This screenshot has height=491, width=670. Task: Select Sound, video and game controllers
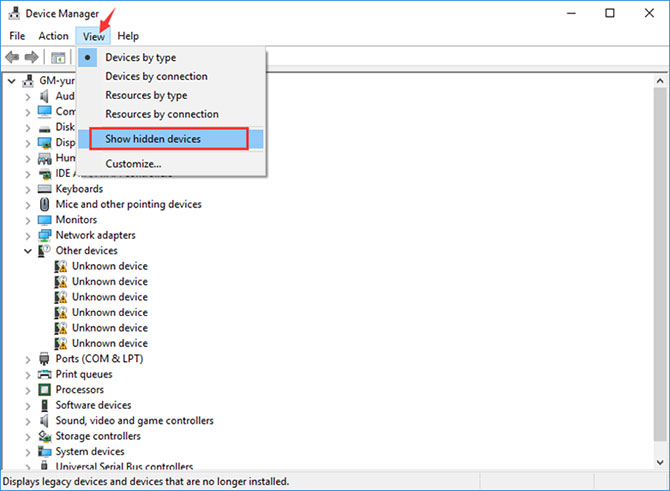tap(134, 420)
